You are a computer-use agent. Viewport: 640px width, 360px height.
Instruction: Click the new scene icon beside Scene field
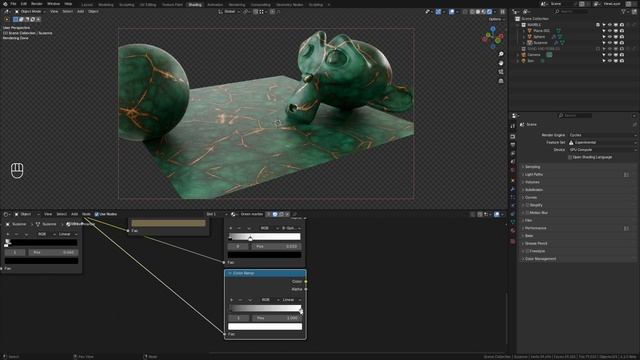pos(582,4)
